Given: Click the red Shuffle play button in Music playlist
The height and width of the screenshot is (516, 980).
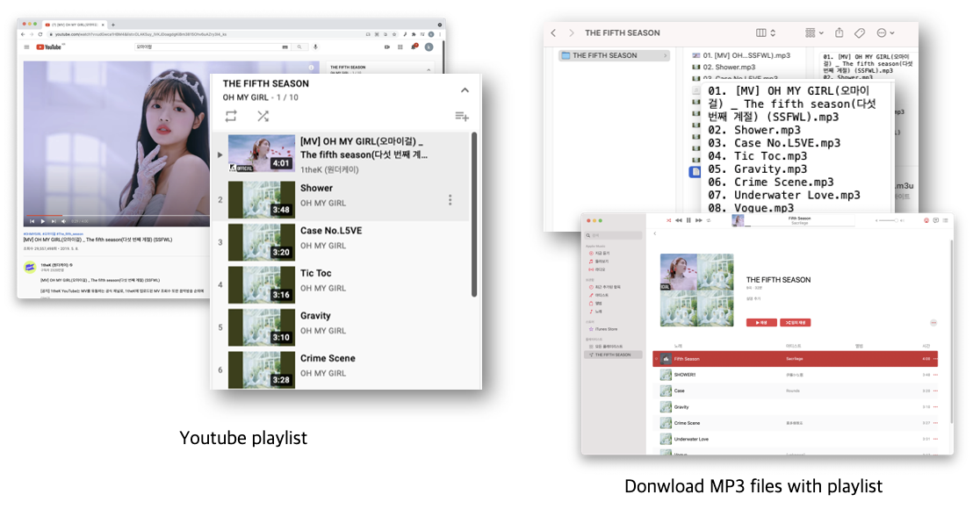Looking at the screenshot, I should [x=796, y=323].
